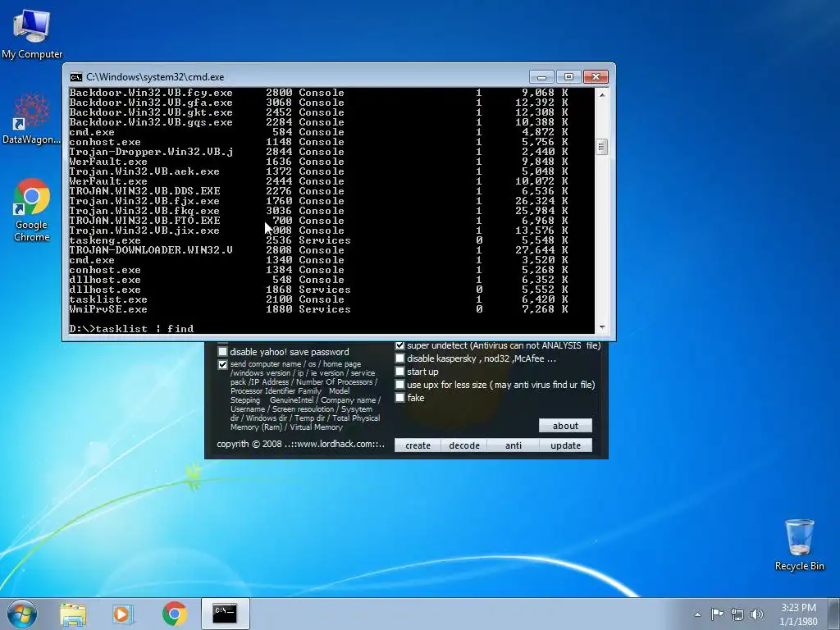The height and width of the screenshot is (630, 840).
Task: Enable the start up checkbox
Action: 399,372
